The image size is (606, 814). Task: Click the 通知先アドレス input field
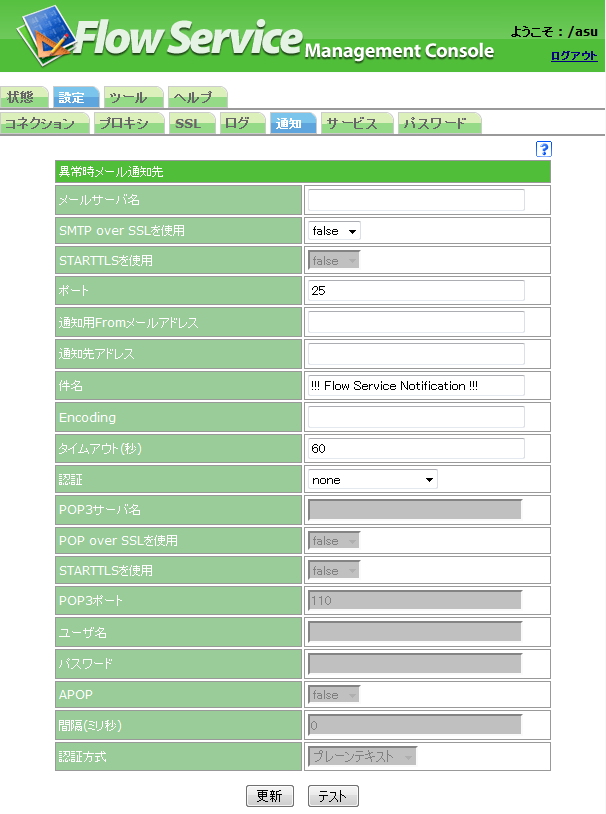pos(415,354)
